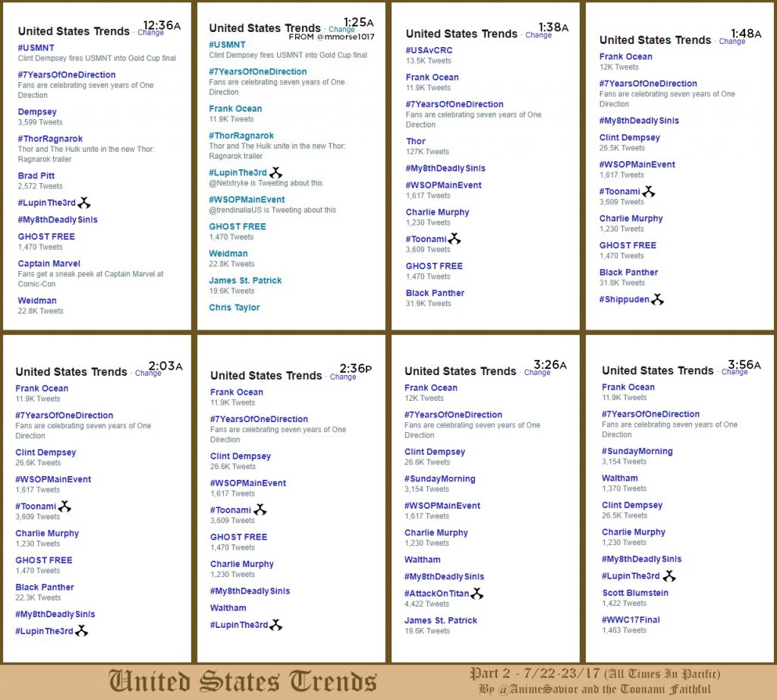Open #ThorRagnarok in the 12:36A panel
The image size is (777, 700).
[x=50, y=139]
